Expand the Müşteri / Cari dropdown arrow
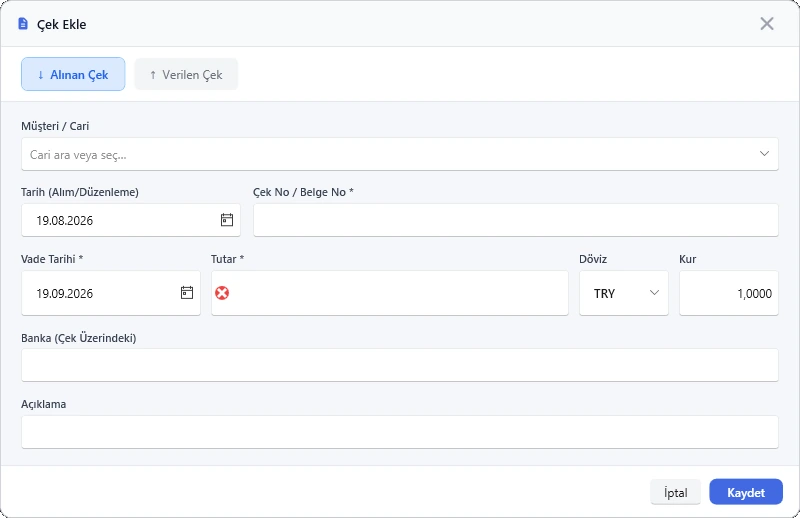This screenshot has width=800, height=518. point(764,154)
